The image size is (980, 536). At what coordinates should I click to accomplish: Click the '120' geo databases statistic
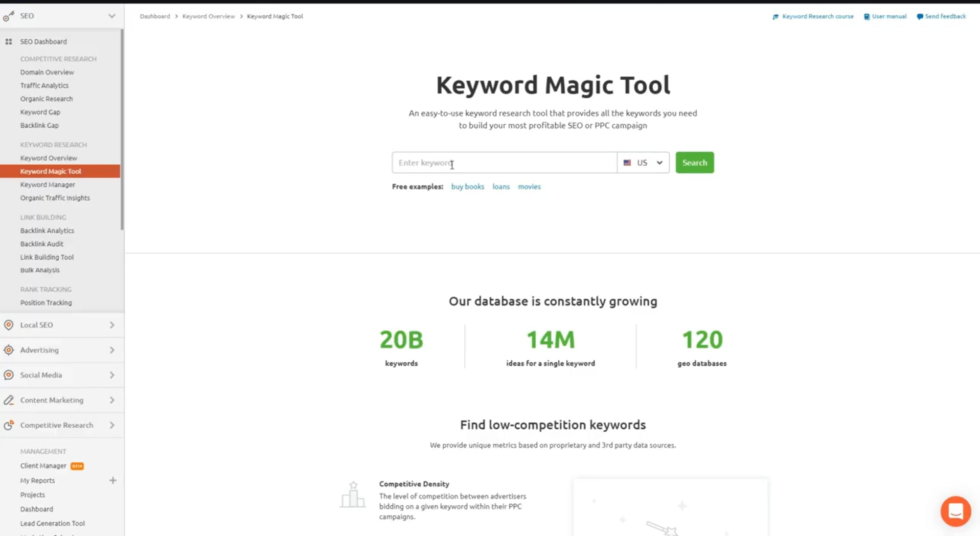pos(702,339)
